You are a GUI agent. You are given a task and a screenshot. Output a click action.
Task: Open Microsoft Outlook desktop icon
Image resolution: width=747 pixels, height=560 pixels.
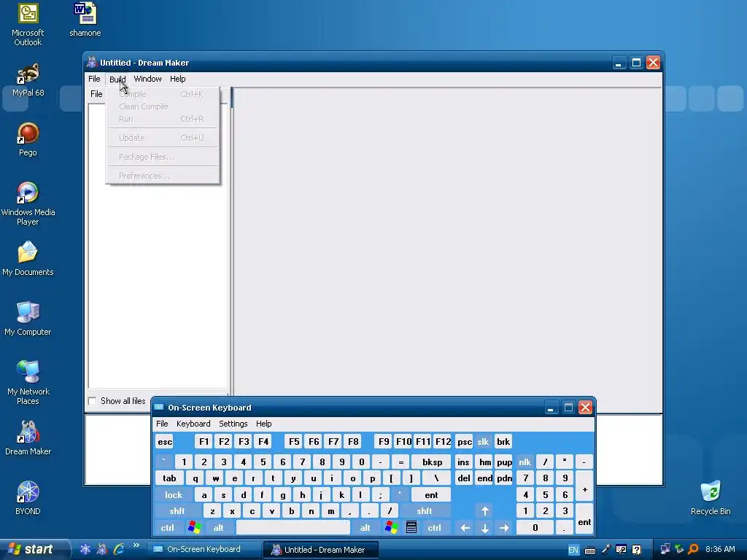(x=28, y=24)
